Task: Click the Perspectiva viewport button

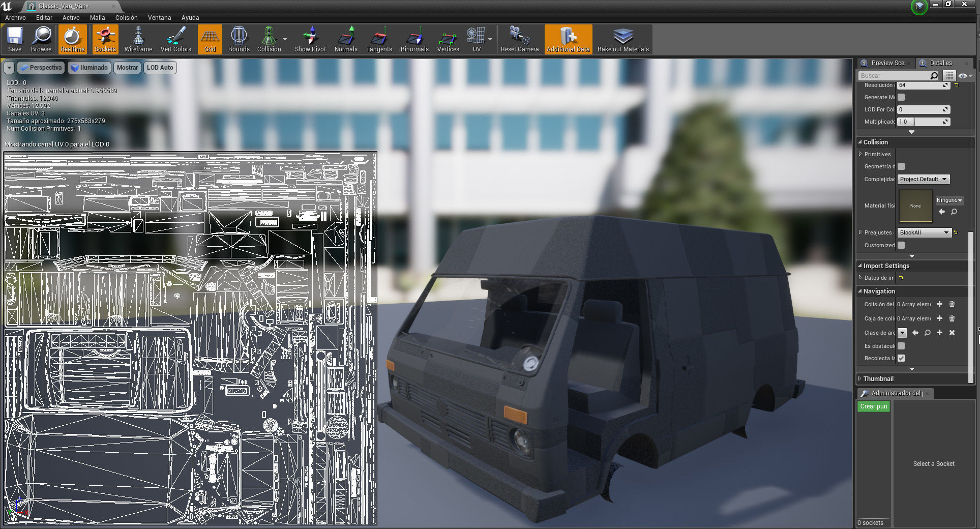Action: (x=41, y=67)
